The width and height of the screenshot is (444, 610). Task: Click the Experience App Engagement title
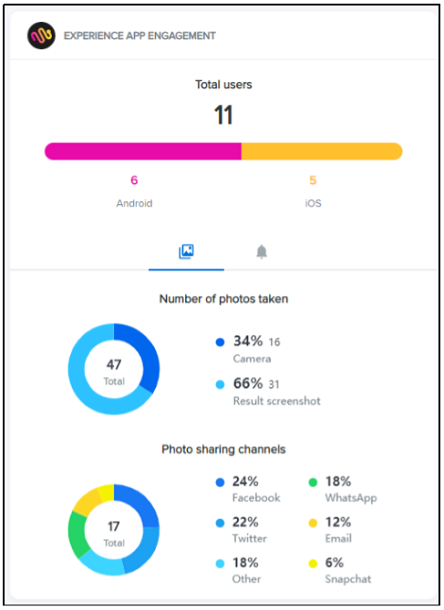[x=140, y=36]
